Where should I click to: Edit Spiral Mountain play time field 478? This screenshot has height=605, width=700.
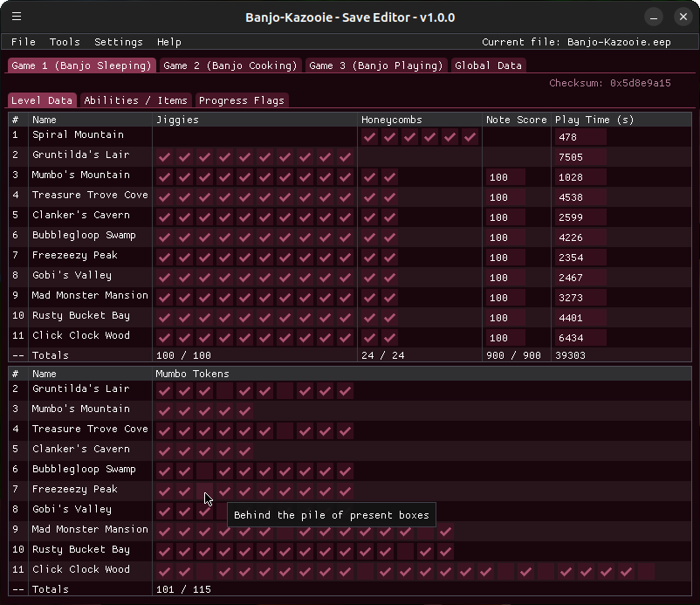pyautogui.click(x=580, y=137)
